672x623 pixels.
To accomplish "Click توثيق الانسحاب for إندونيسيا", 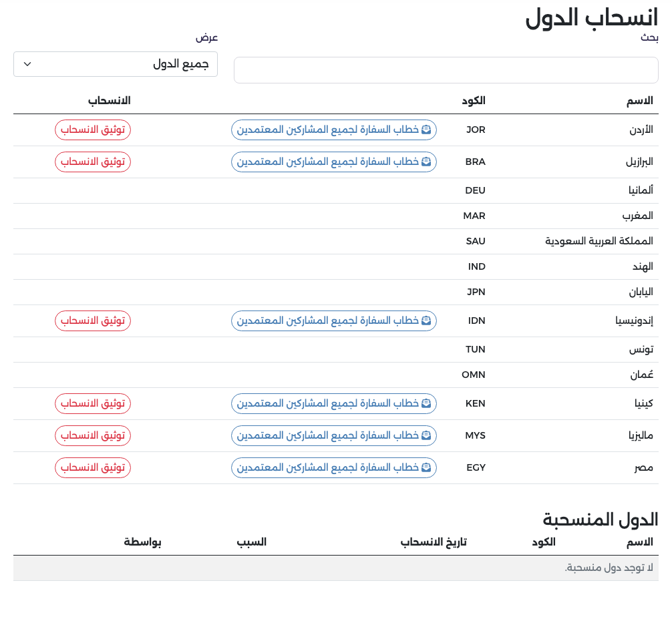I will click(93, 321).
